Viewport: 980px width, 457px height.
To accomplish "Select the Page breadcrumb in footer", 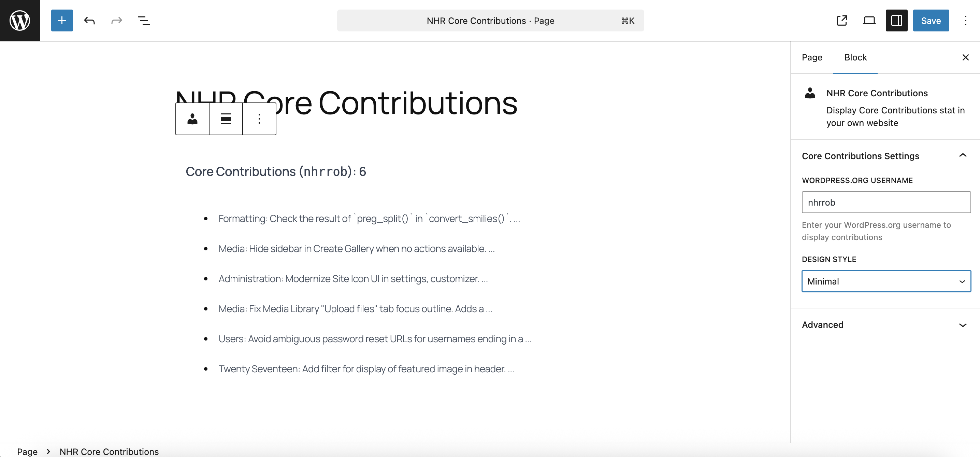I will [27, 451].
